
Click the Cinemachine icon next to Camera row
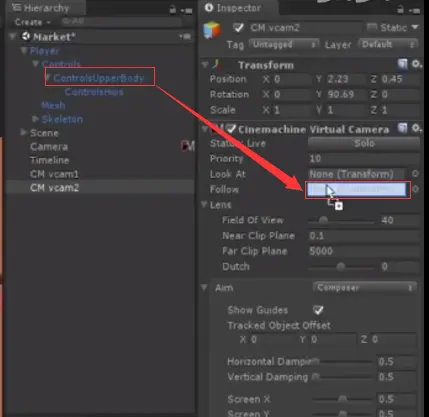click(x=188, y=146)
